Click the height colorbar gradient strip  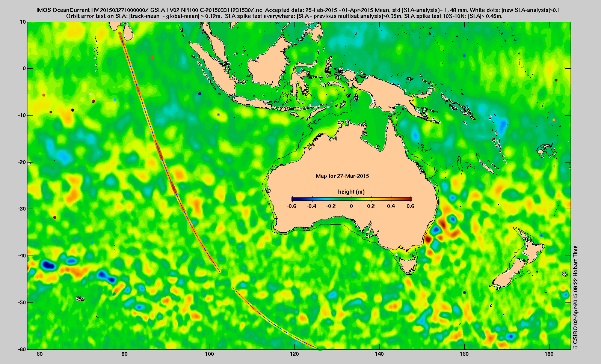[352, 199]
